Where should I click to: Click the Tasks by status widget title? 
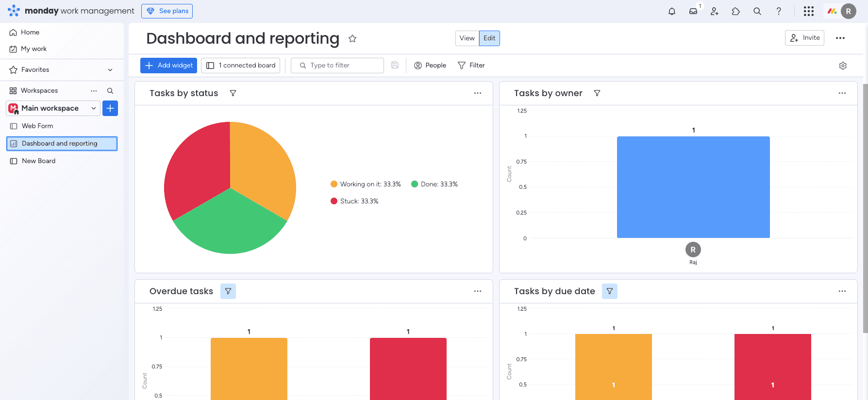click(184, 93)
